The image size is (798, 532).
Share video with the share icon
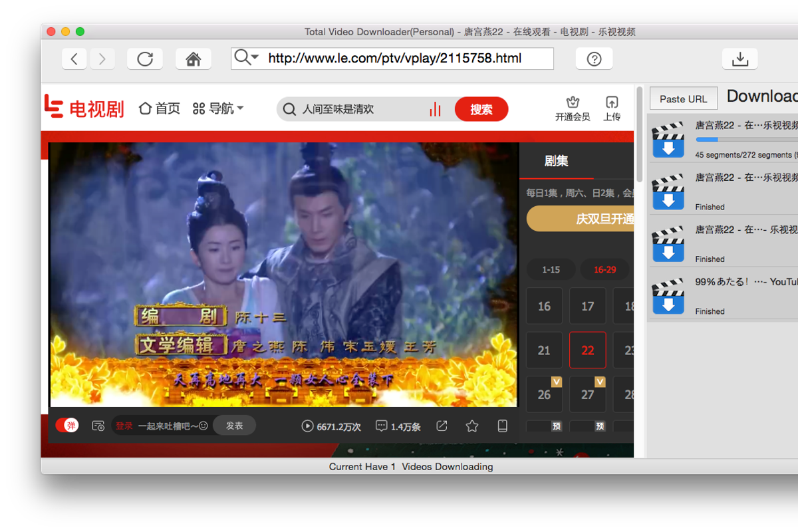pyautogui.click(x=442, y=426)
